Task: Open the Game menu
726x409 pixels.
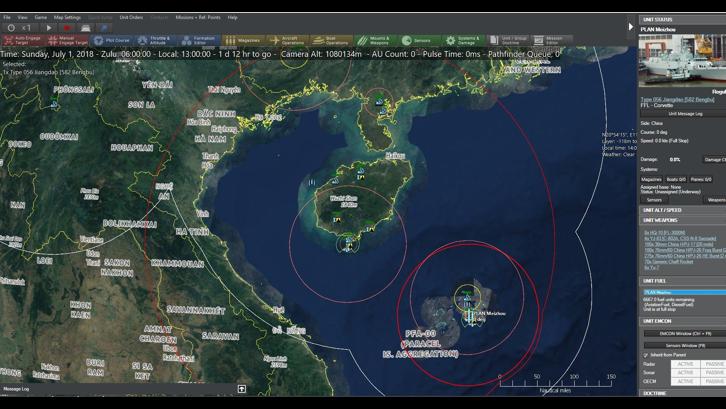Action: [x=41, y=18]
